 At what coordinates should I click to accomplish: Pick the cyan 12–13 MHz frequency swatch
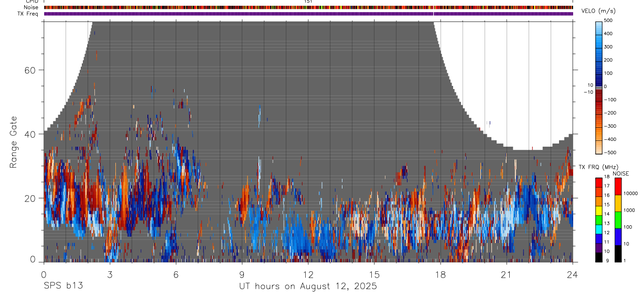pos(599,229)
